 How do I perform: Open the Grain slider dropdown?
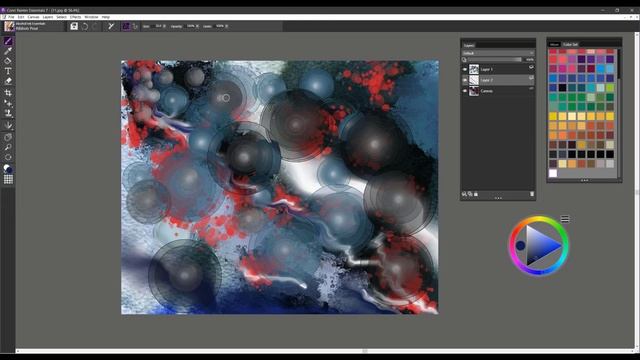pos(227,26)
